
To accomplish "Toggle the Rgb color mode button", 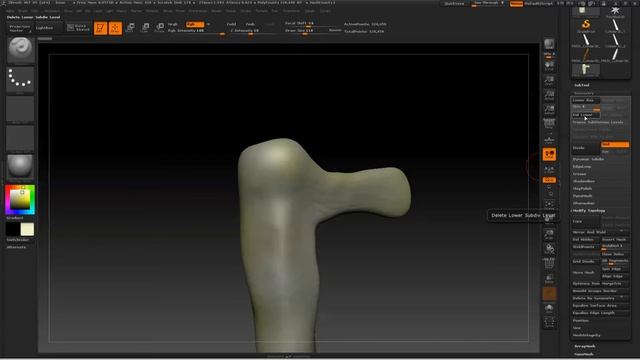I will 195,24.
